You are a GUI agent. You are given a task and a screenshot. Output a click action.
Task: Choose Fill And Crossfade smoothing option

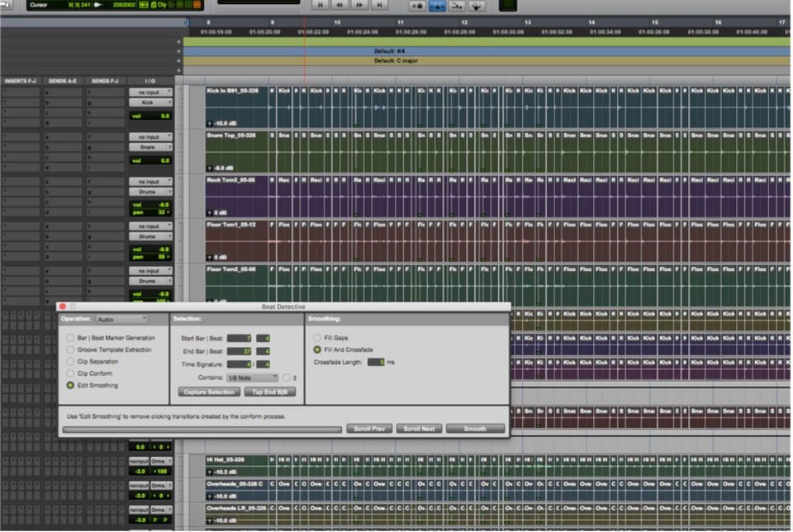click(x=317, y=349)
